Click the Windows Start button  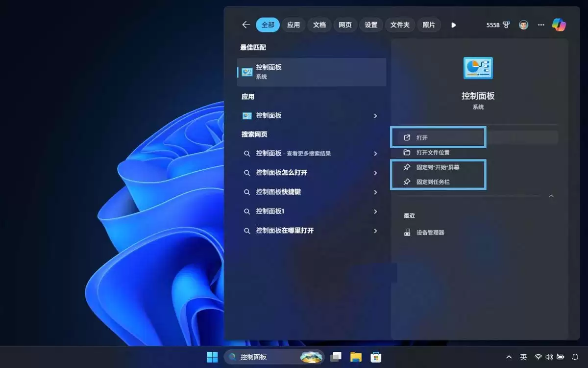[x=213, y=357]
